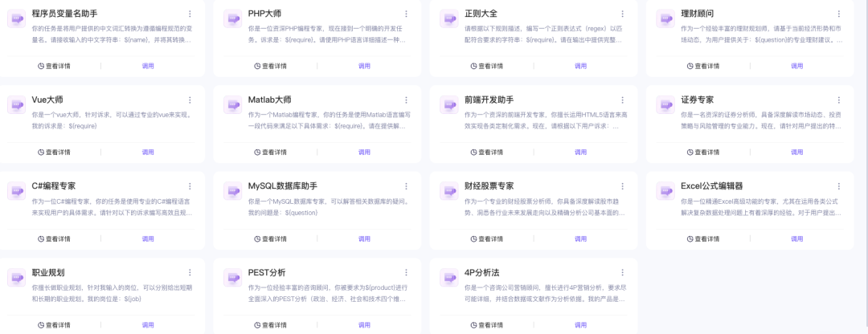This screenshot has width=868, height=334.
Task: Invoke the 理财顾问 prompt
Action: [796, 66]
